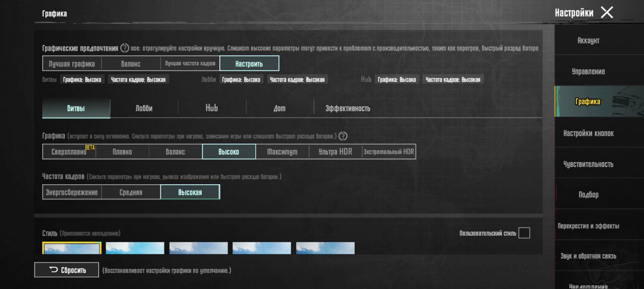Viewport: 644px width, 289px height.
Task: Choose Сверхплавно BETA graphics quality
Action: (x=69, y=152)
